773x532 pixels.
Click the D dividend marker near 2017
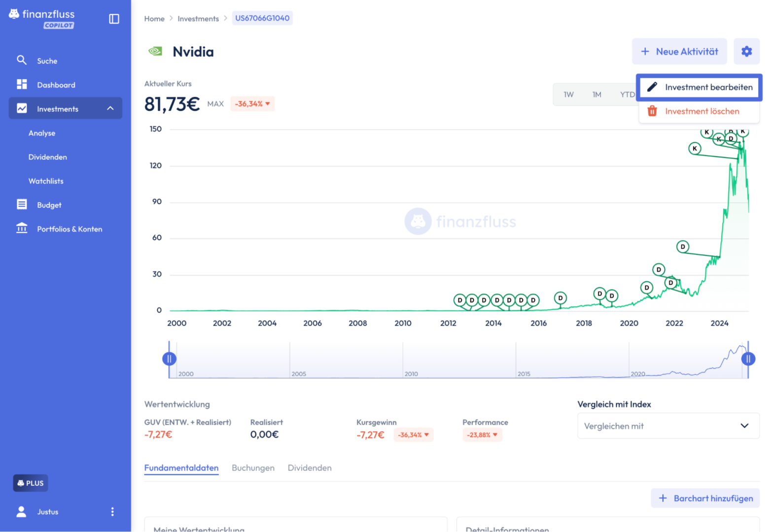(x=560, y=298)
